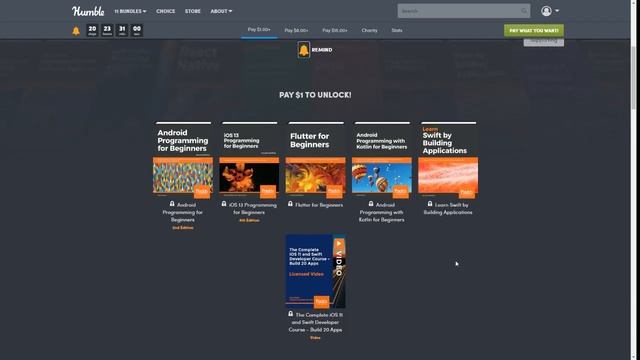640x360 pixels.
Task: Select the Pay $8.00+ tier tab
Action: pyautogui.click(x=296, y=30)
